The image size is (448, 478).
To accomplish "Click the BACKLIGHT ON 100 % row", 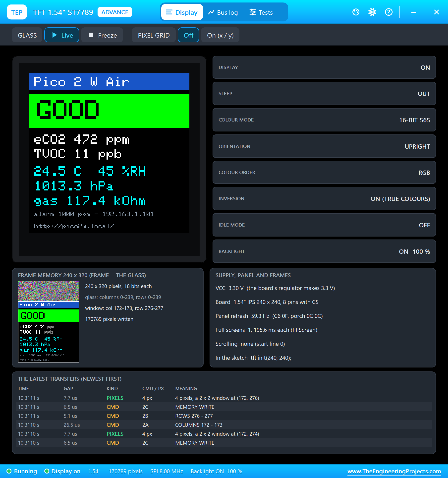I will [324, 251].
